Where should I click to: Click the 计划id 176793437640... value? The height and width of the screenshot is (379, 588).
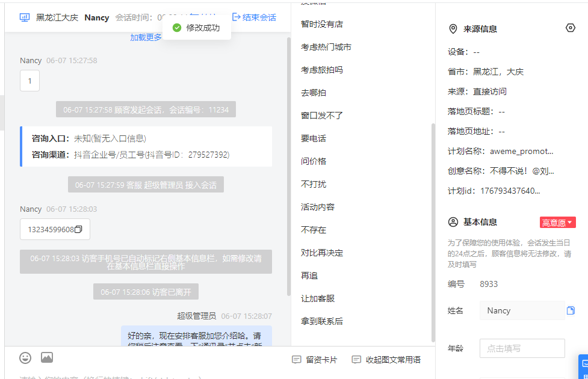(510, 191)
